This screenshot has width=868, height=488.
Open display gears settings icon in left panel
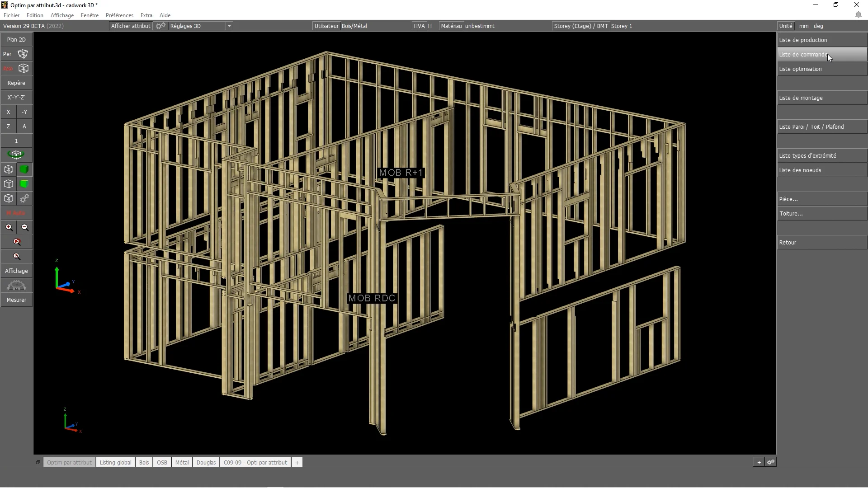tap(24, 198)
